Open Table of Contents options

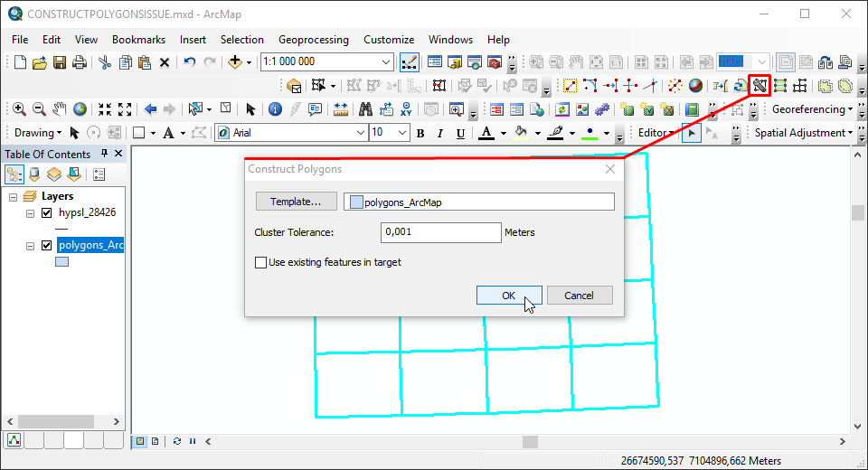coord(99,175)
